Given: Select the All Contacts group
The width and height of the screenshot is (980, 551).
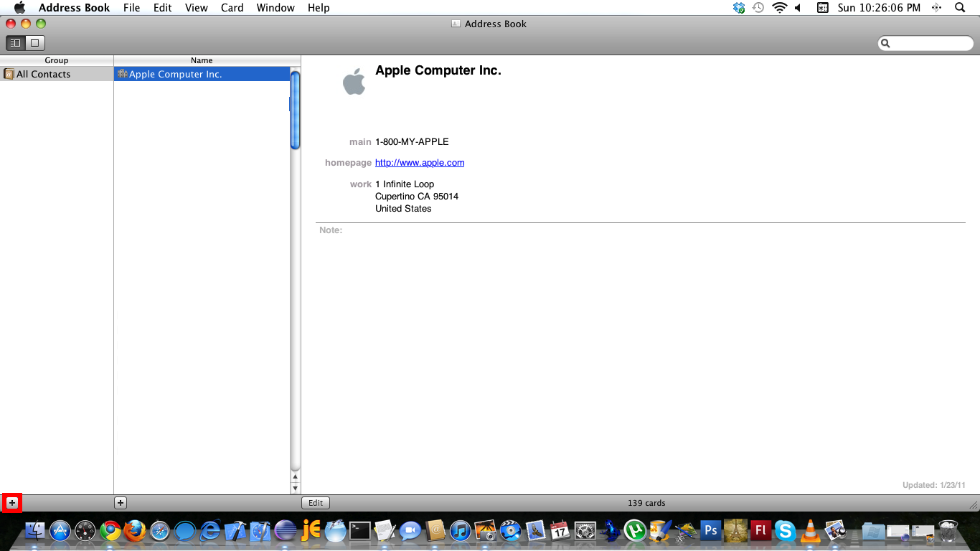Looking at the screenshot, I should [43, 74].
